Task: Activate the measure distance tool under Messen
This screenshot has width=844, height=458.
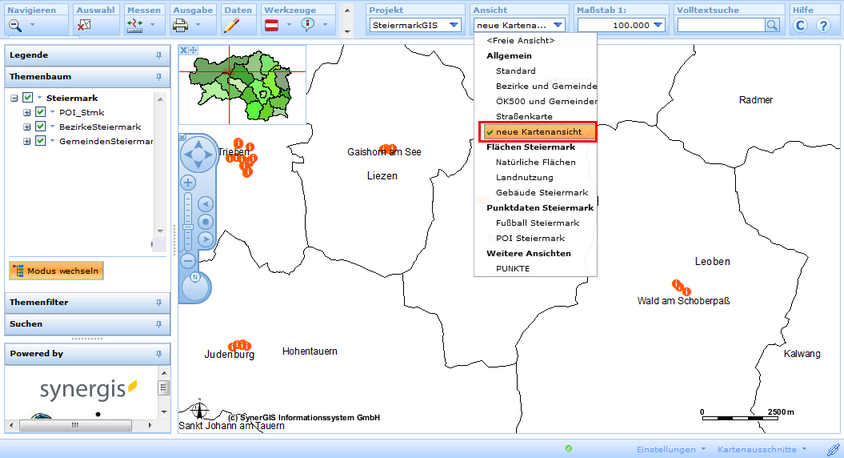Action: click(135, 25)
